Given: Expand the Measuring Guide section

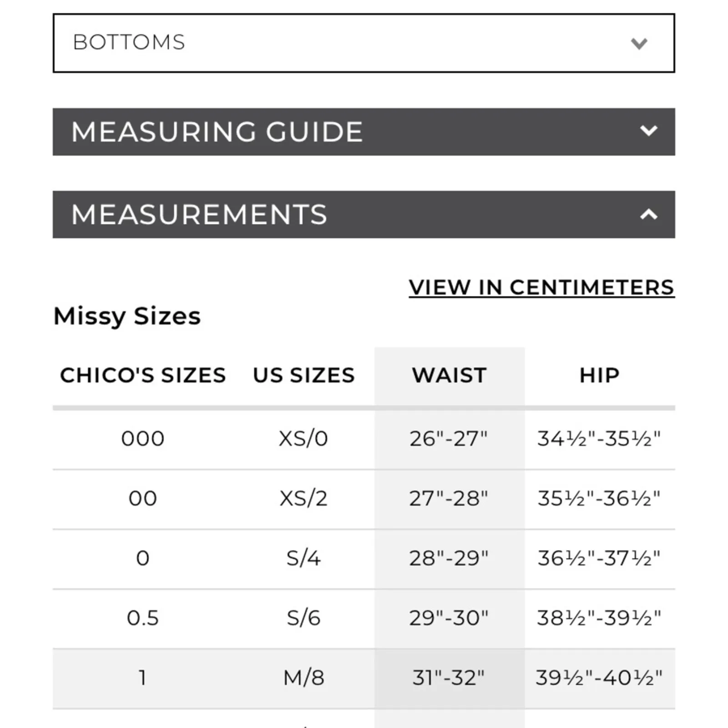Looking at the screenshot, I should pyautogui.click(x=217, y=132).
